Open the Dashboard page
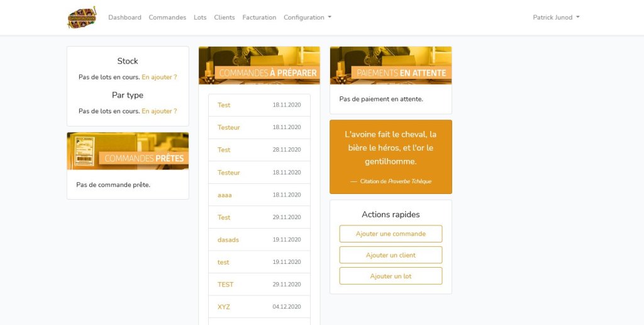Image resolution: width=644 pixels, height=325 pixels. click(125, 18)
